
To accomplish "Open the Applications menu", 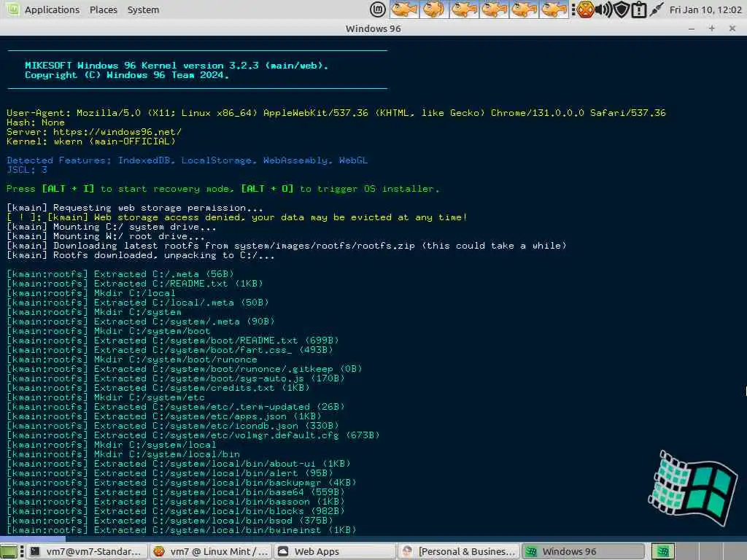I will (52, 9).
